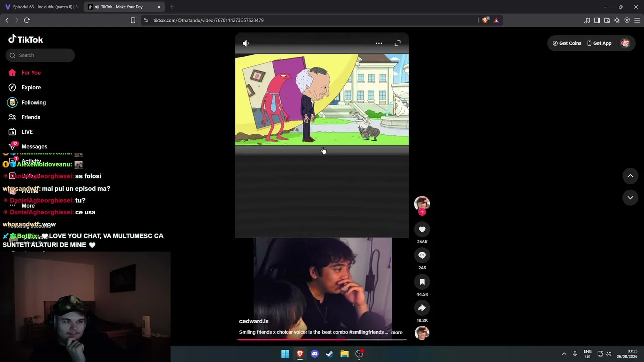Focus the TikTok Search field

40,55
